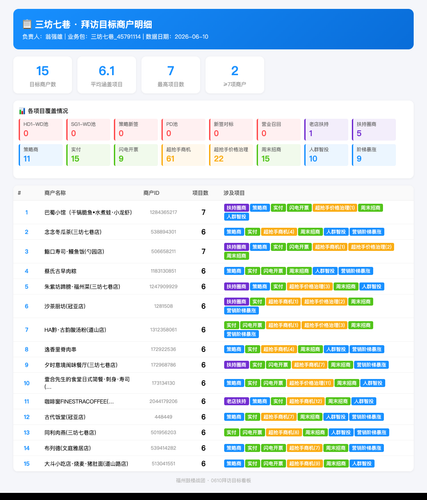Open the 实付 coverage card showing 15
This screenshot has width=427, height=500.
pos(88,155)
